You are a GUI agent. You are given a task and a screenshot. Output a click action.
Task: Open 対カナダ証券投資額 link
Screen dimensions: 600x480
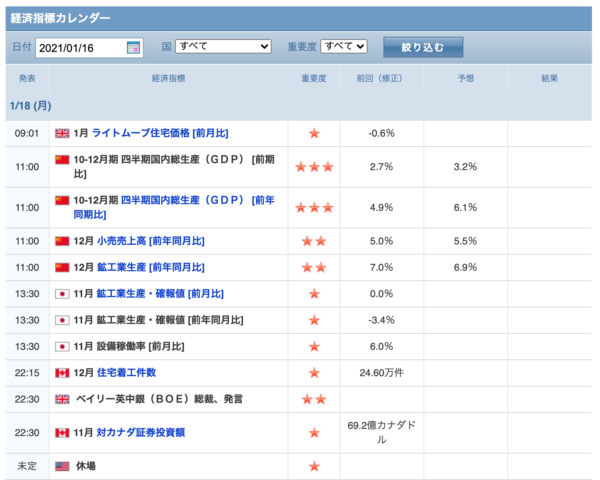pyautogui.click(x=141, y=433)
